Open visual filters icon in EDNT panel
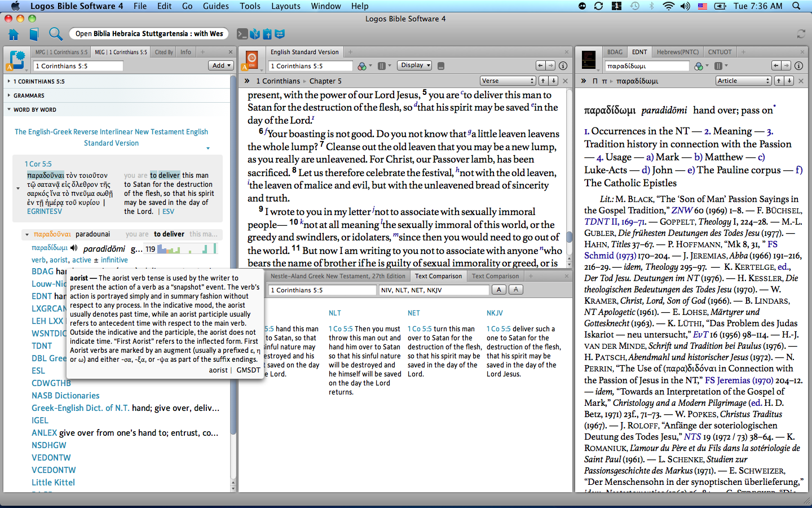The height and width of the screenshot is (508, 812). point(699,66)
